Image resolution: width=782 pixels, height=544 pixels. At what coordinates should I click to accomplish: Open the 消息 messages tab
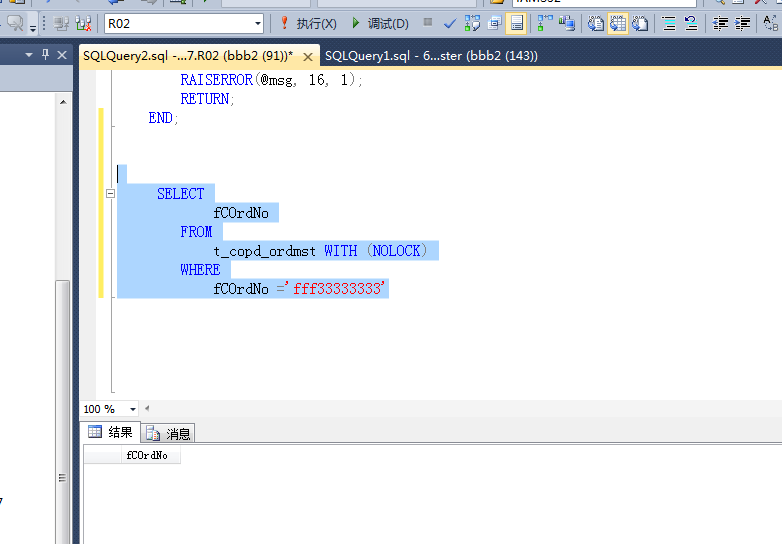[x=168, y=434]
